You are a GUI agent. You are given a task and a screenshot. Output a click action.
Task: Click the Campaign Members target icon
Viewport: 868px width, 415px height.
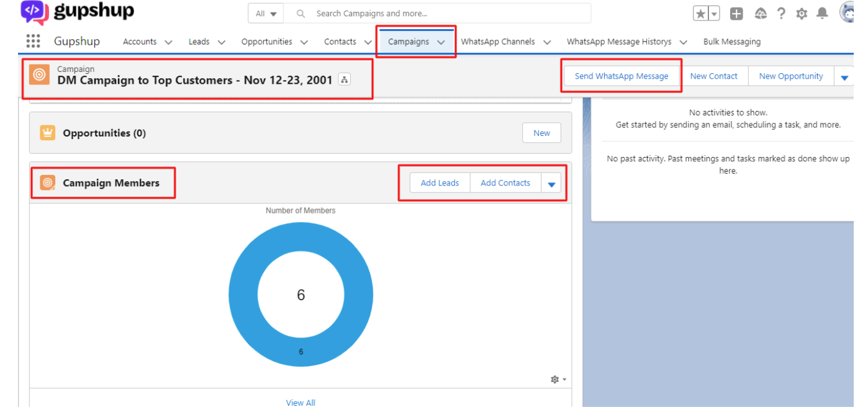tap(48, 182)
